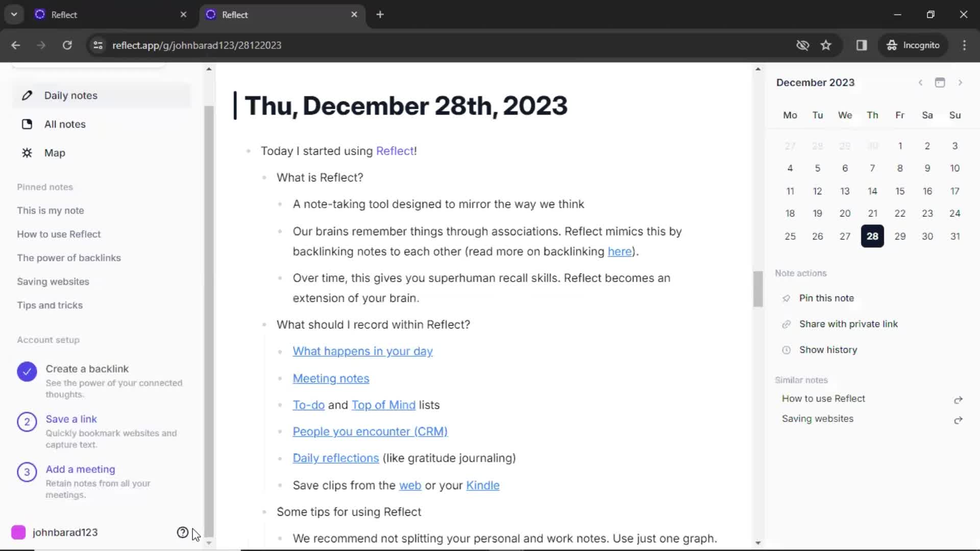
Task: Select the Pinned notes section header
Action: coord(45,187)
